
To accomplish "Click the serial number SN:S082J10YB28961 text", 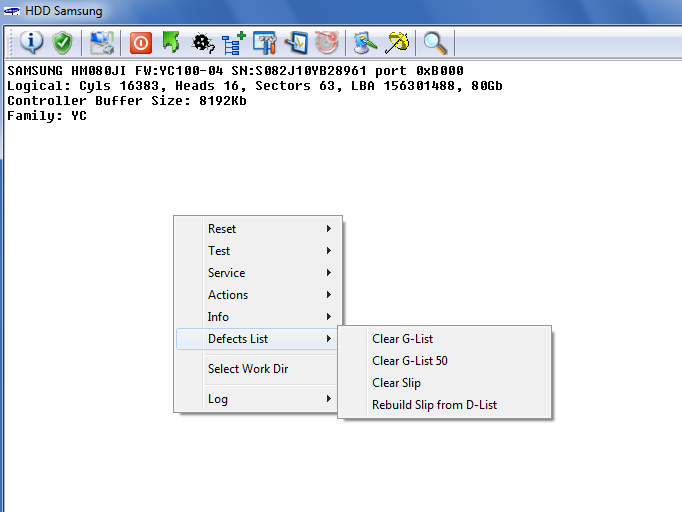I will [299, 70].
